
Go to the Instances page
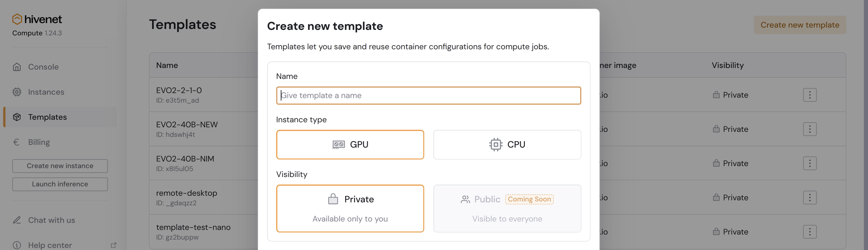pos(46,92)
